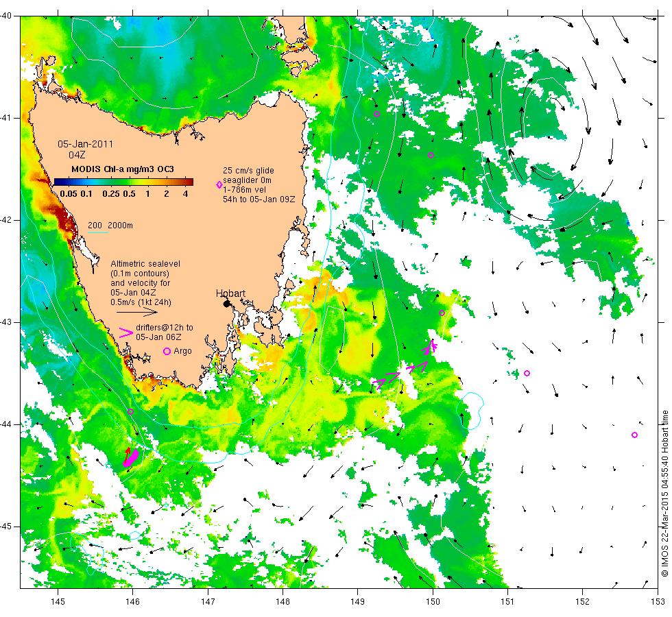
Task: Click the '200 2000m' depth contour label
Action: pyautogui.click(x=110, y=226)
